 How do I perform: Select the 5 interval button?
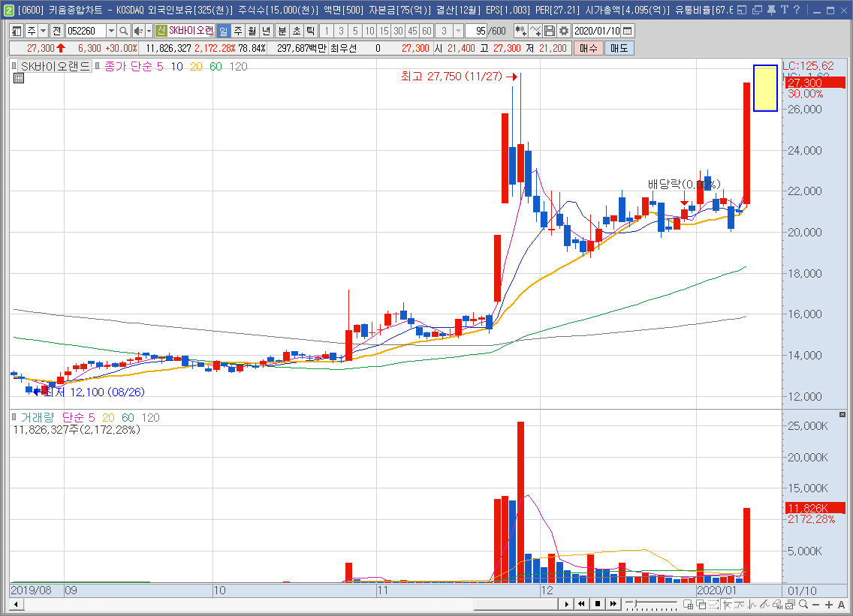tap(355, 31)
